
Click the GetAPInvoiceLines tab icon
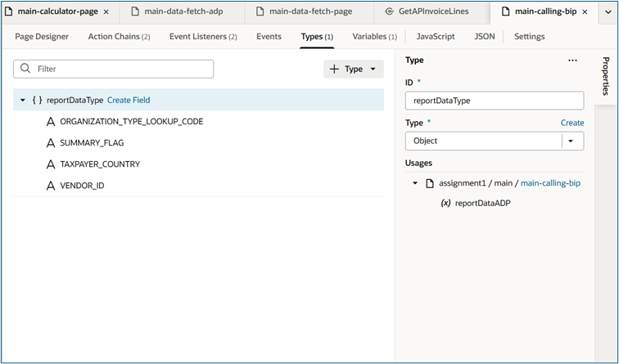[390, 12]
